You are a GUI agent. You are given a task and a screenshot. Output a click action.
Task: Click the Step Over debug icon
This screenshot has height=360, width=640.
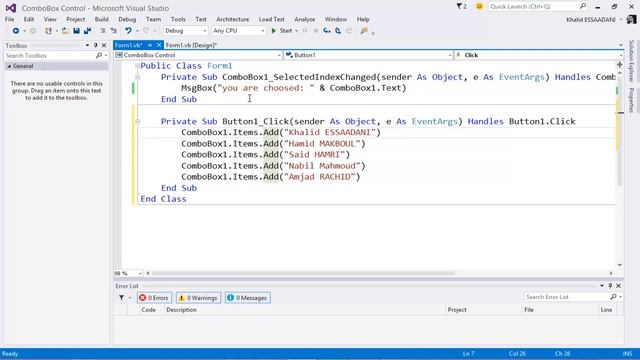(338, 31)
